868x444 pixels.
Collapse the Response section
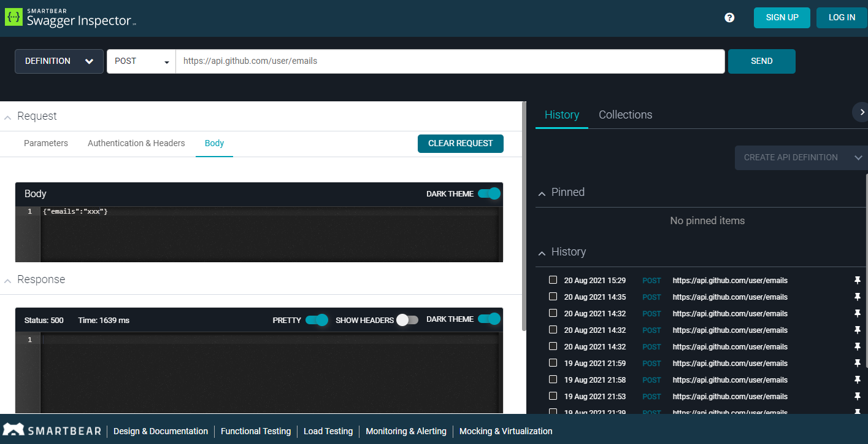pos(8,280)
